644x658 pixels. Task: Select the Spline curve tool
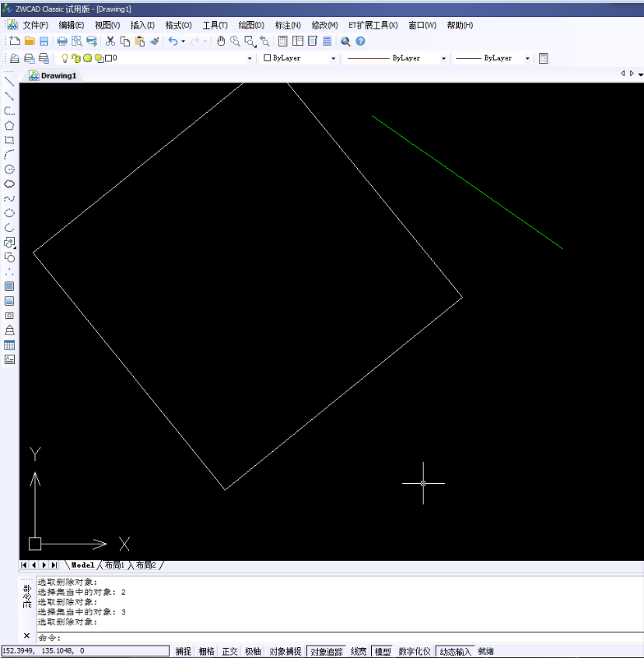(9, 199)
